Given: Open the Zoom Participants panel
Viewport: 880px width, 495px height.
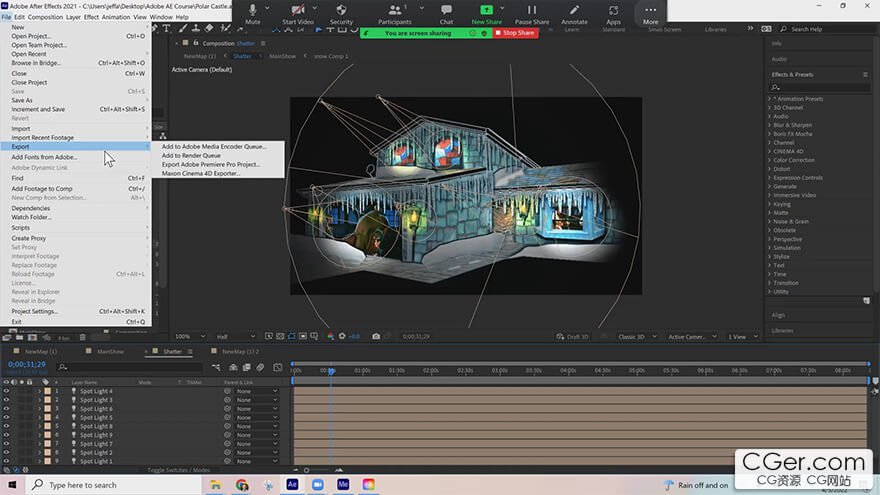Looking at the screenshot, I should tap(395, 14).
